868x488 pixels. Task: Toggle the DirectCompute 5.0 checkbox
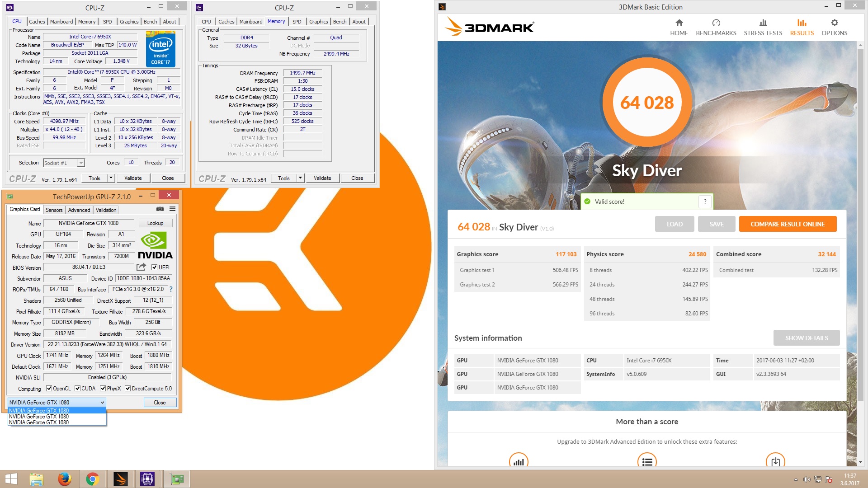(x=127, y=389)
